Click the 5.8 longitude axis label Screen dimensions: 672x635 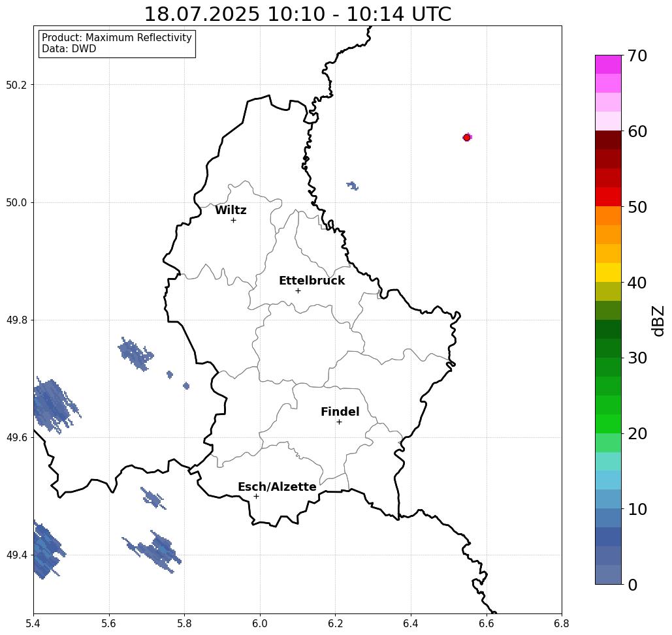pos(184,623)
